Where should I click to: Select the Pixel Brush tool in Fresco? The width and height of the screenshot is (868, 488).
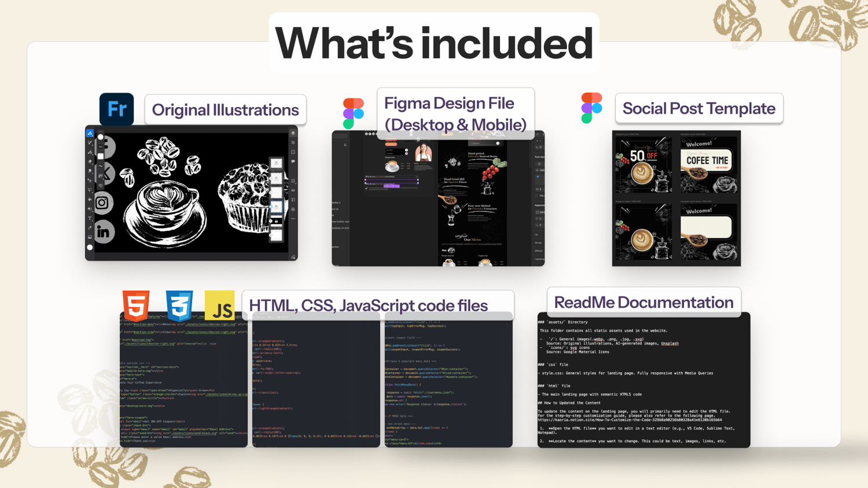[x=90, y=133]
